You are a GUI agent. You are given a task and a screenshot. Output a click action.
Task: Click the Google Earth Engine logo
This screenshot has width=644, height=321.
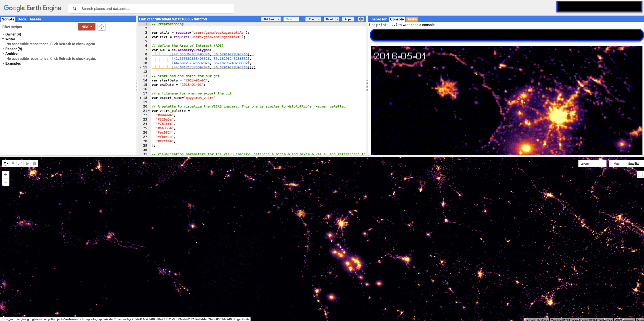[x=32, y=8]
